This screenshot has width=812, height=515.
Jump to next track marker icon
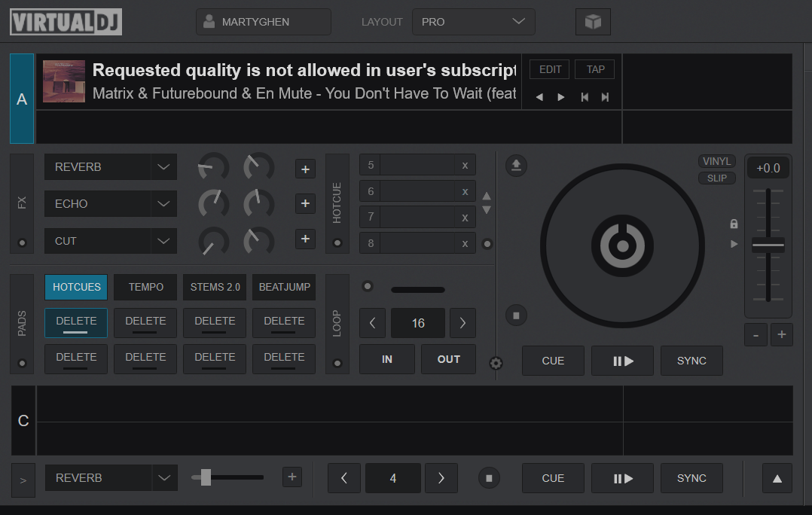point(605,97)
